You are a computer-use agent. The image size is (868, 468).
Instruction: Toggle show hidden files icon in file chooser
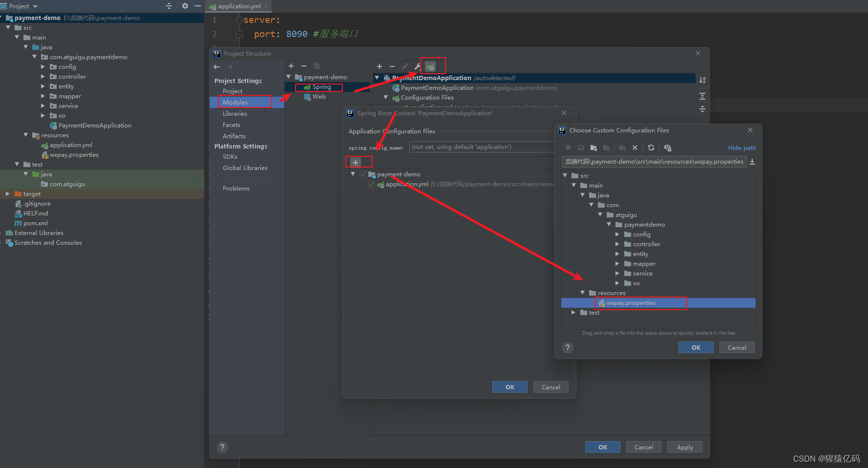[668, 148]
